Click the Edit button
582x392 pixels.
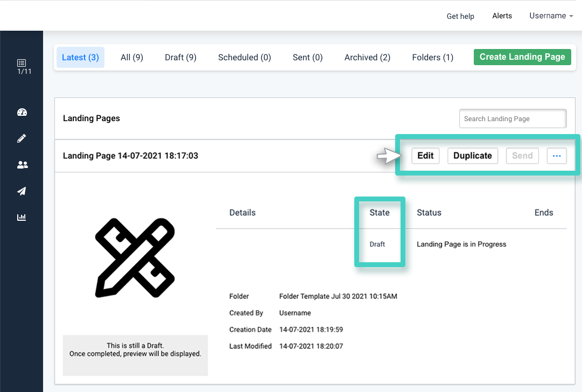(x=425, y=156)
